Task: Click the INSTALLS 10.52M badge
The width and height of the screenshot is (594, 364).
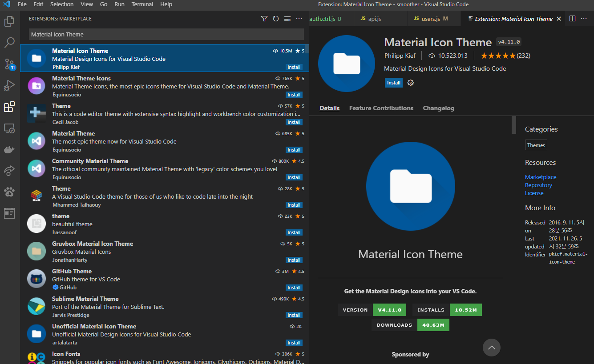Action: tap(447, 310)
